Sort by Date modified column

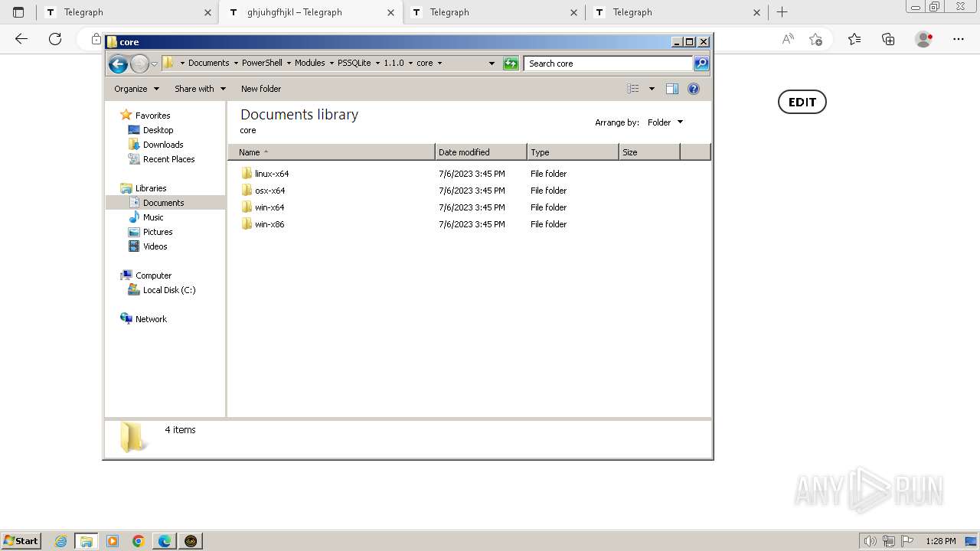tap(481, 152)
